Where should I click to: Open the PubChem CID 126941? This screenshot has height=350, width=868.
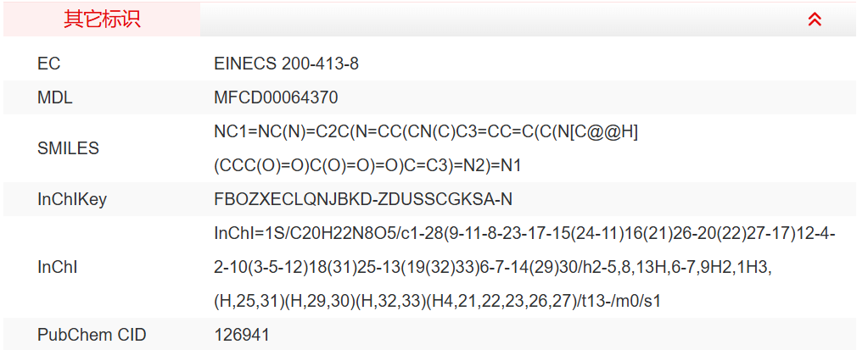pyautogui.click(x=242, y=335)
